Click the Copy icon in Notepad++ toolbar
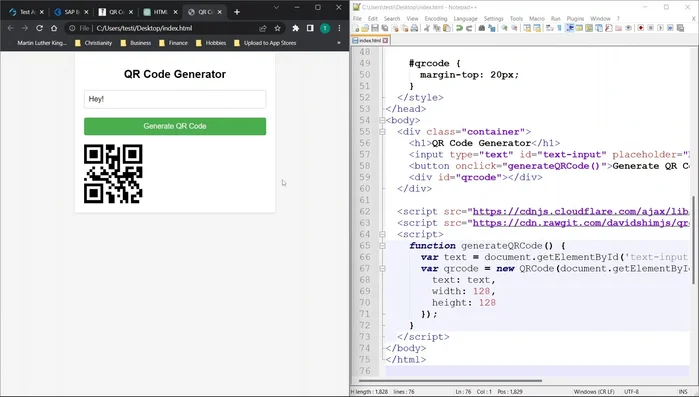699x397 pixels. tap(436, 28)
